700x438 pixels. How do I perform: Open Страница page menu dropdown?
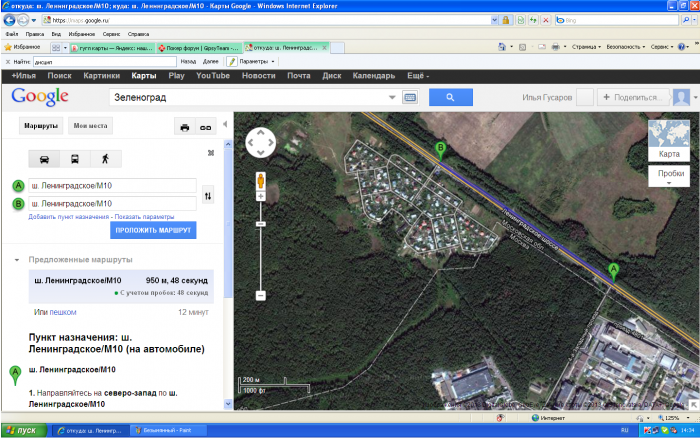[586, 47]
